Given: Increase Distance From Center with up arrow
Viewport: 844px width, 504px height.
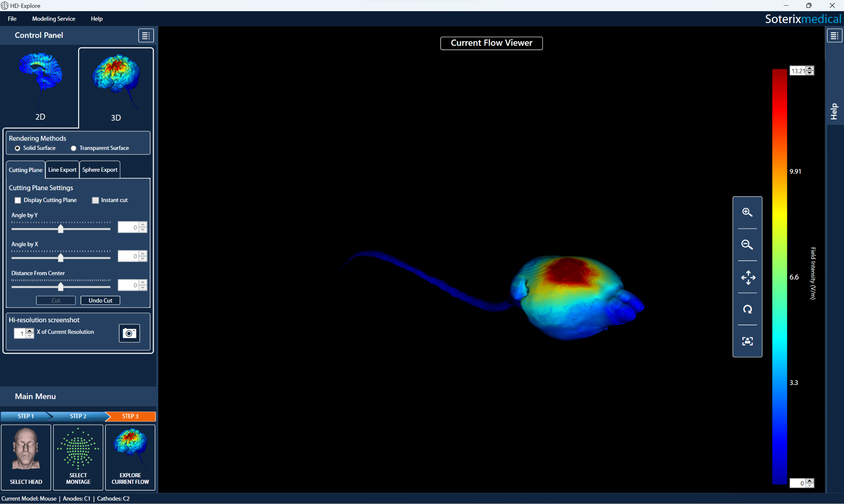Looking at the screenshot, I should click(x=143, y=282).
